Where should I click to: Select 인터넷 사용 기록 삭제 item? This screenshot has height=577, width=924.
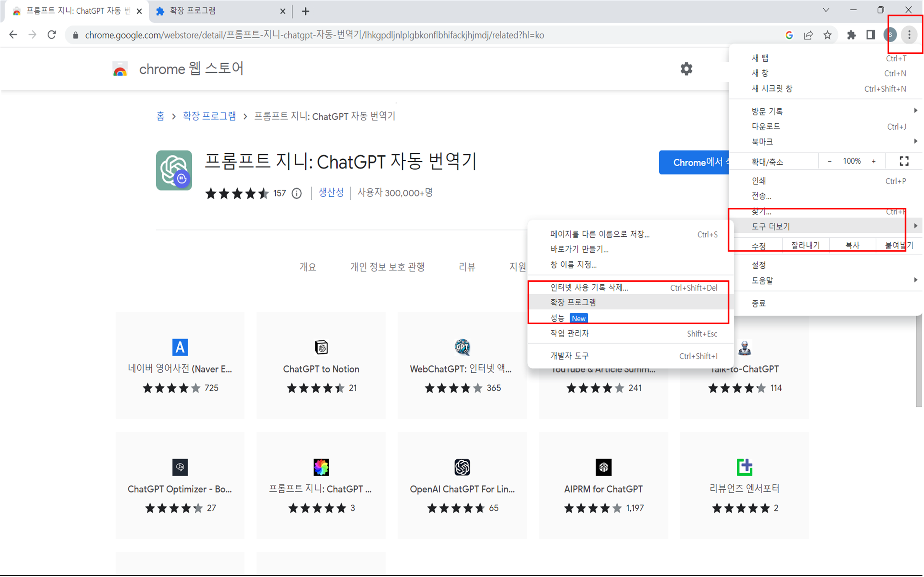pos(630,287)
